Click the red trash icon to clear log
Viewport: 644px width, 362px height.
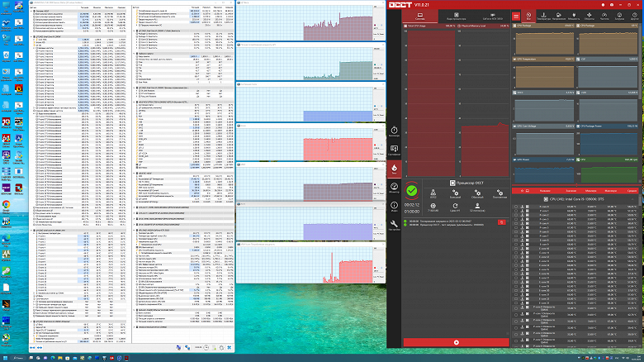pos(501,222)
